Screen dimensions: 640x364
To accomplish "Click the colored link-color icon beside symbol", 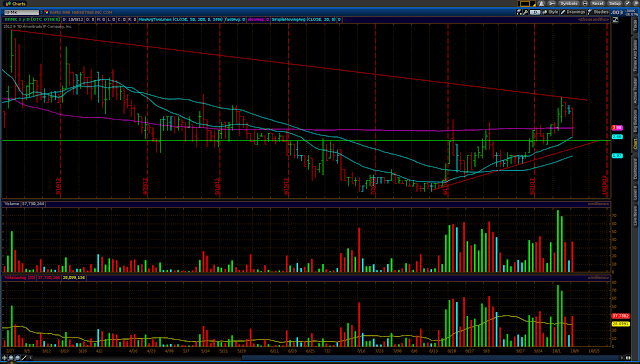I will pos(47,12).
